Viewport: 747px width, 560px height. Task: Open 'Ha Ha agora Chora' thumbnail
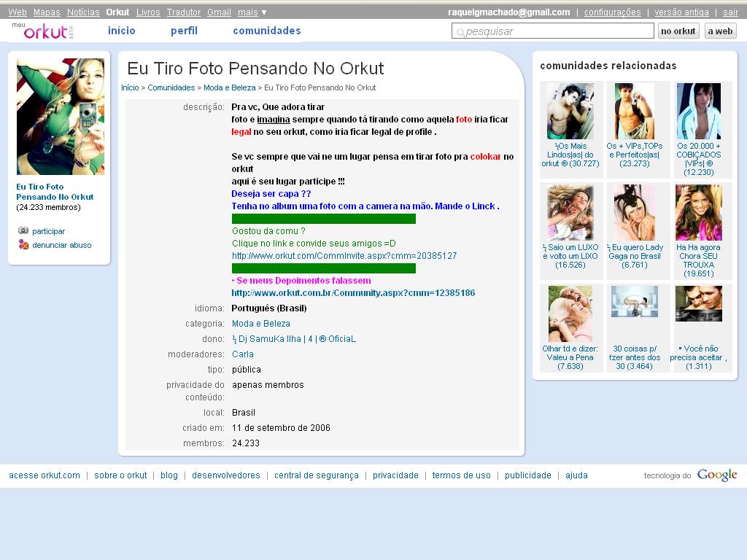[x=699, y=212]
